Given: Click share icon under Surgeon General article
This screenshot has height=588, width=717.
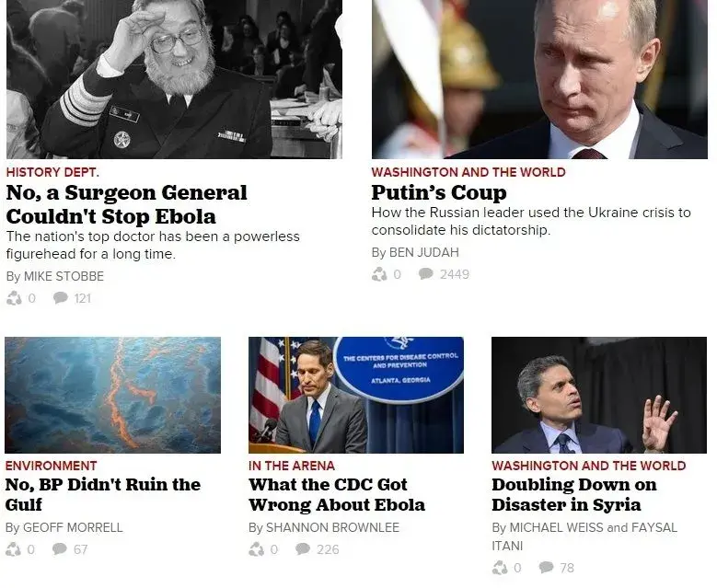Looking at the screenshot, I should click(x=14, y=298).
